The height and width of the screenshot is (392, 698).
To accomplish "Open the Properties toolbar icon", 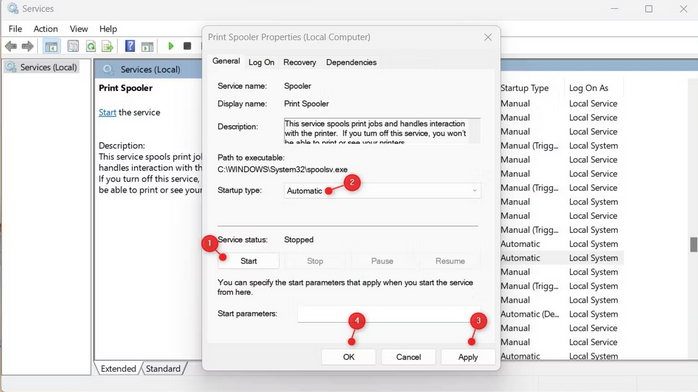I will pyautogui.click(x=73, y=46).
